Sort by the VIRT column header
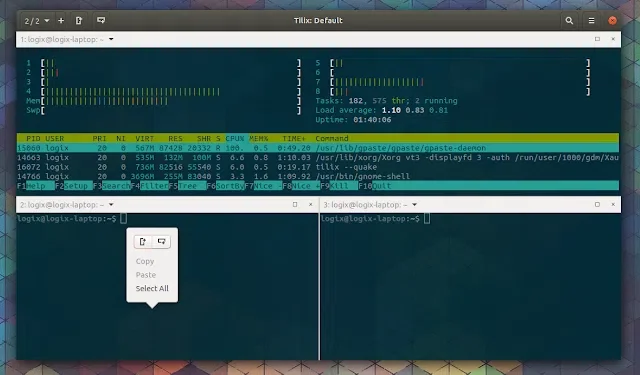Image resolution: width=640 pixels, height=375 pixels. click(x=144, y=138)
